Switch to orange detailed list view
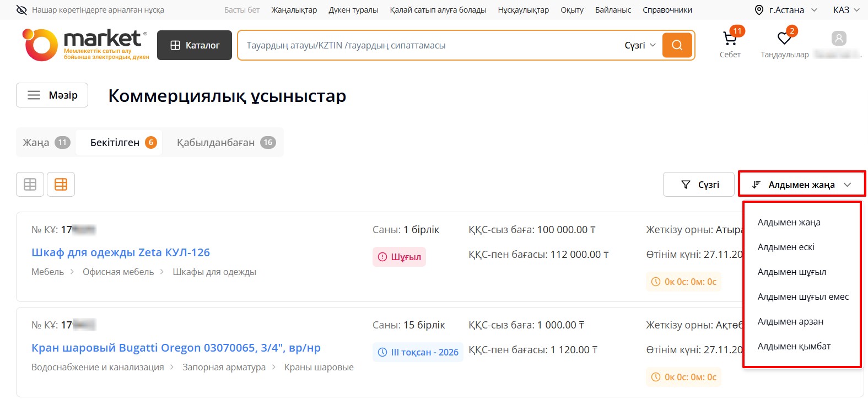The width and height of the screenshot is (868, 399). (61, 185)
